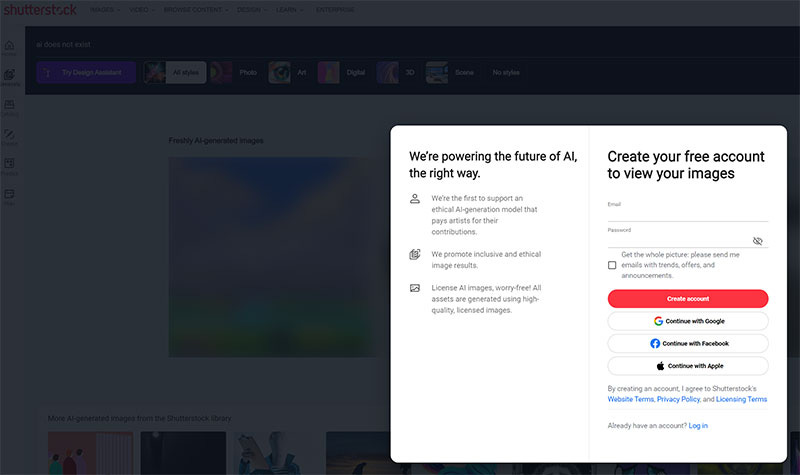Click the All styles thumbnail image
Viewport: 800px width, 475px height.
coord(155,72)
